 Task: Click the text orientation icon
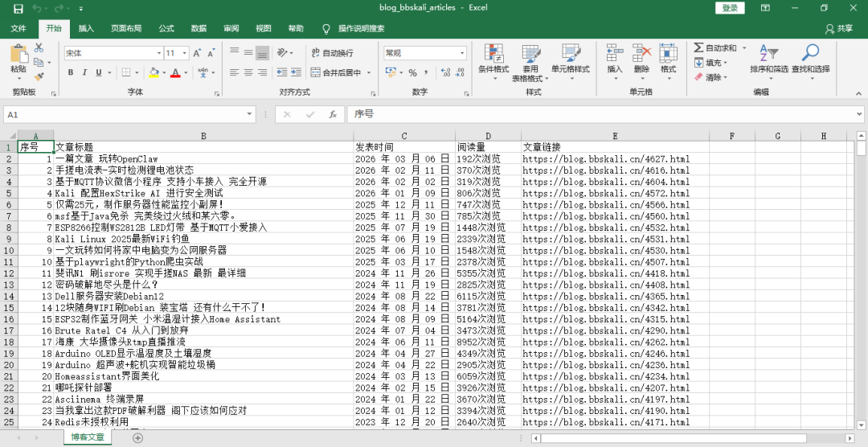(282, 52)
